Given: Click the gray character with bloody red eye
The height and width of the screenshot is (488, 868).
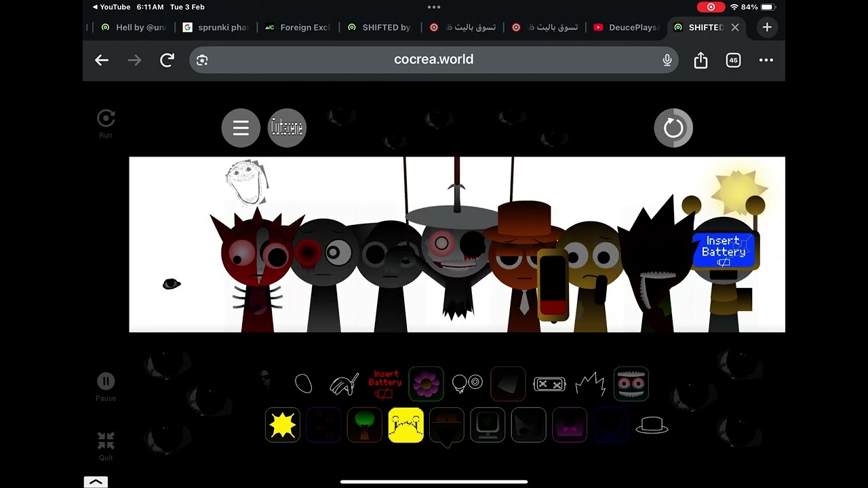Looking at the screenshot, I should click(x=324, y=274).
